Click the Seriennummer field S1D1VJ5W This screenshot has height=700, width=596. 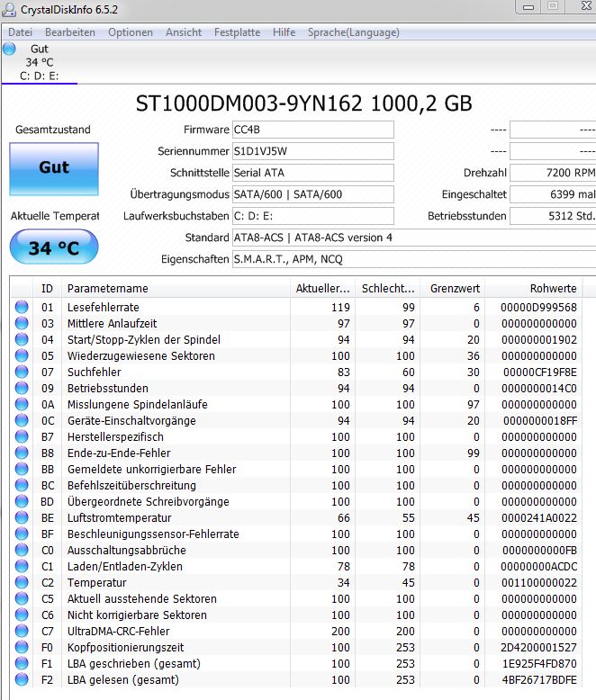coord(312,151)
